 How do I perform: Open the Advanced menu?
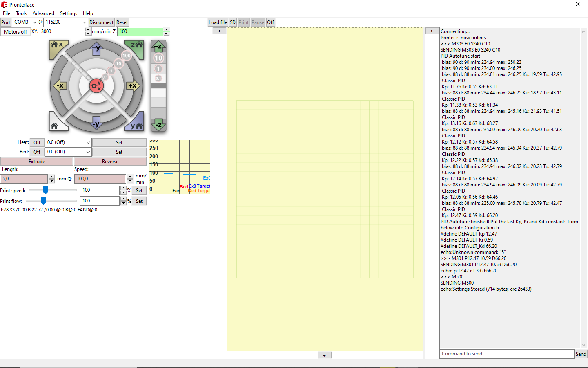click(43, 13)
